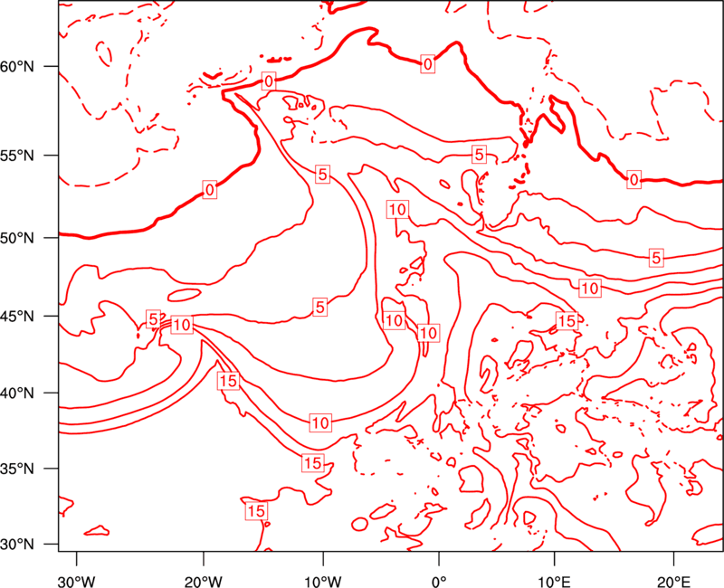724x588 pixels.
Task: Select the 20°E longitude axis label
Action: tap(673, 581)
